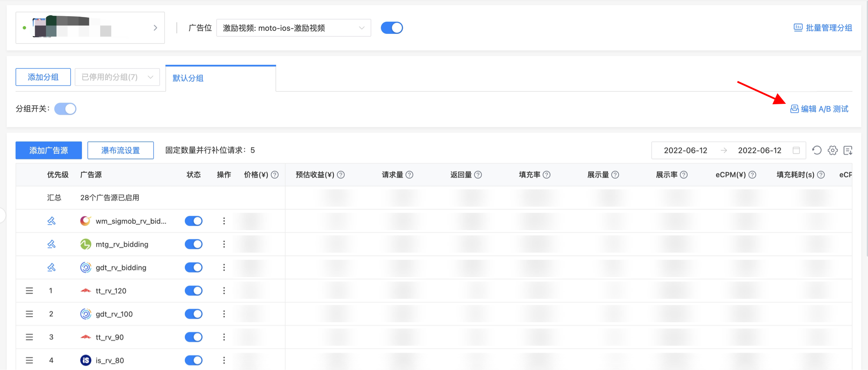Open the more actions menu for is_rv_80
This screenshot has width=868, height=370.
(224, 360)
